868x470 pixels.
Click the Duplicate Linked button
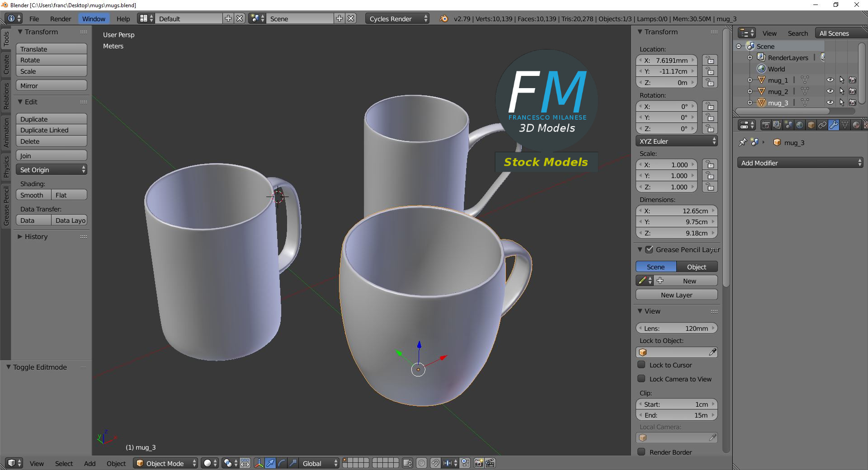[x=52, y=130]
